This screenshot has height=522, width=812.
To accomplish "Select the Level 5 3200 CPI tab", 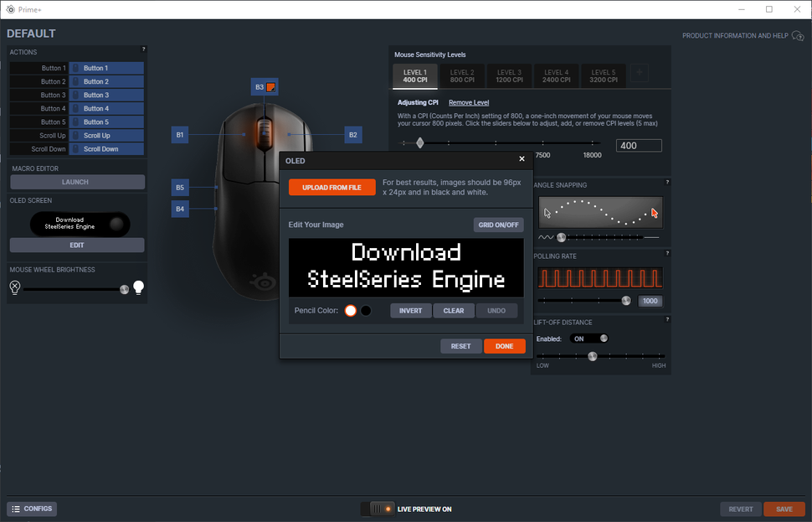I will pyautogui.click(x=603, y=75).
